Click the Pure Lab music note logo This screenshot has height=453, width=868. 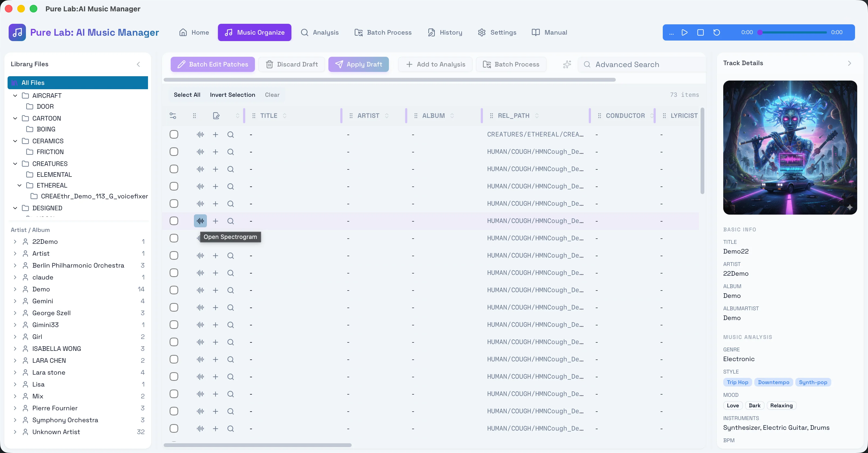coord(17,32)
